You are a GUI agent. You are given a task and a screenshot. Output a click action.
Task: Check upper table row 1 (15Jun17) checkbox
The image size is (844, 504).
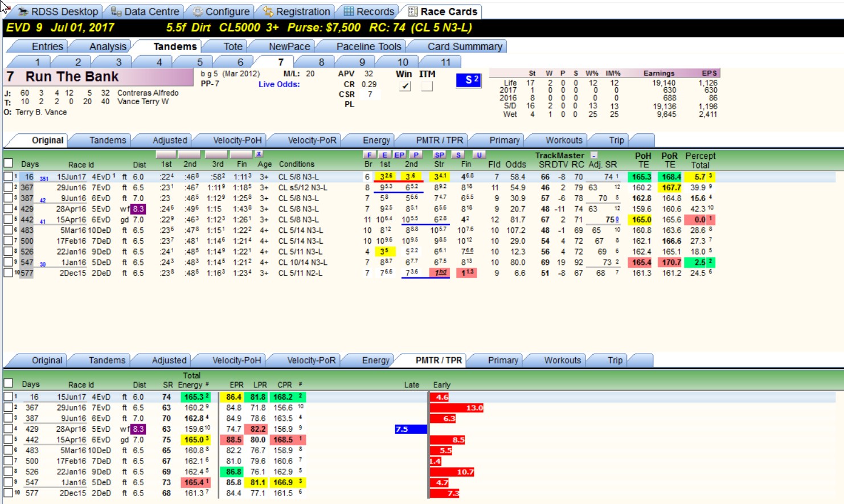pyautogui.click(x=8, y=177)
